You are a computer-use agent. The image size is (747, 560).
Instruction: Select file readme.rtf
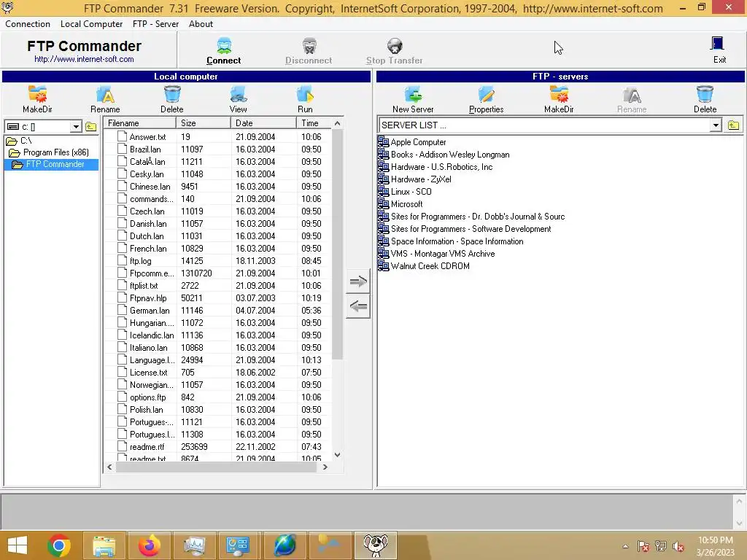(x=147, y=447)
